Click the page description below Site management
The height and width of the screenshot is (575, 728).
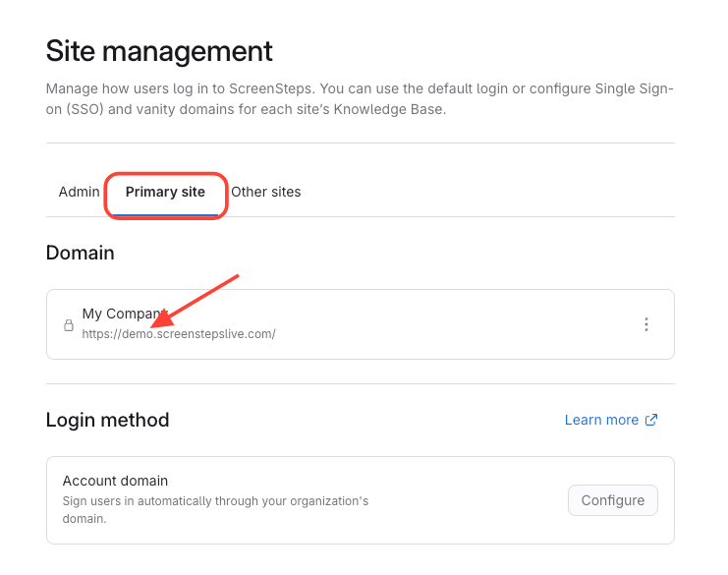pos(359,99)
